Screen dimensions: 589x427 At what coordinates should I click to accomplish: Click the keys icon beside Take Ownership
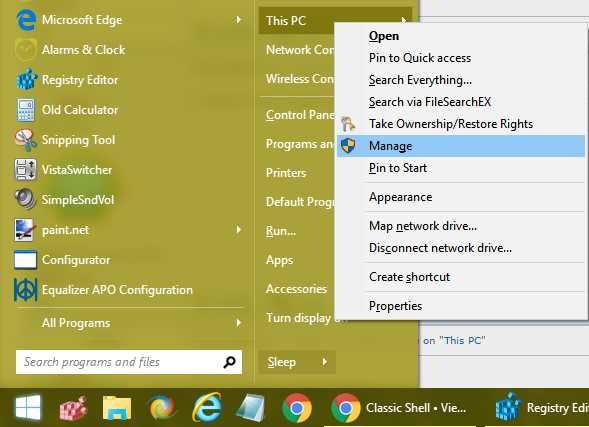[348, 124]
